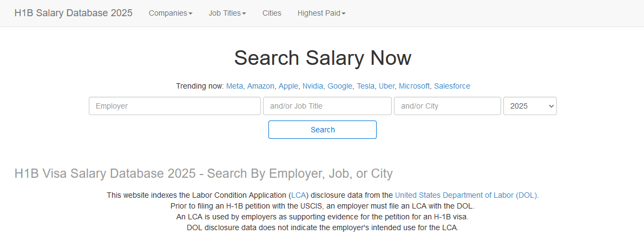Screen dimensions: 644x248
Task: Click the and/or Job Title field
Action: (x=327, y=106)
